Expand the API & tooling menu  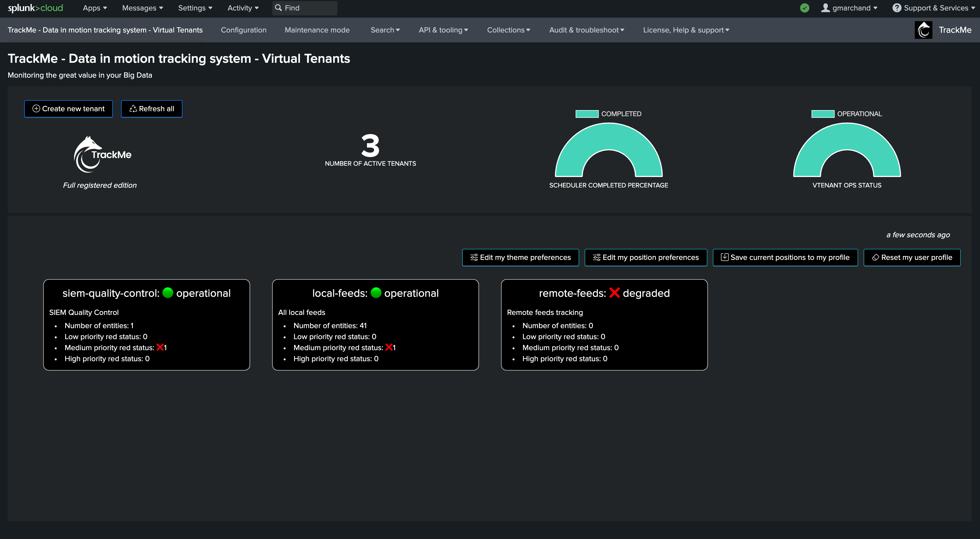point(443,30)
